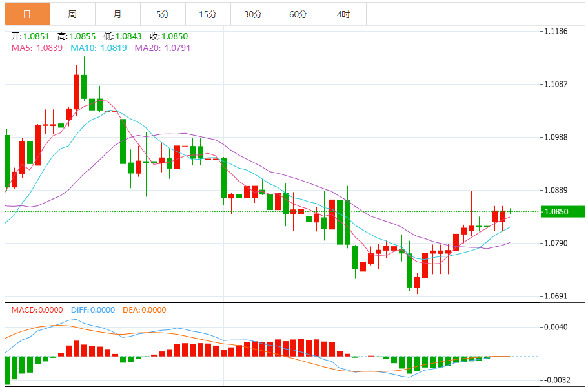Click the 开:1.0851 open price text
The image size is (588, 387).
30,36
